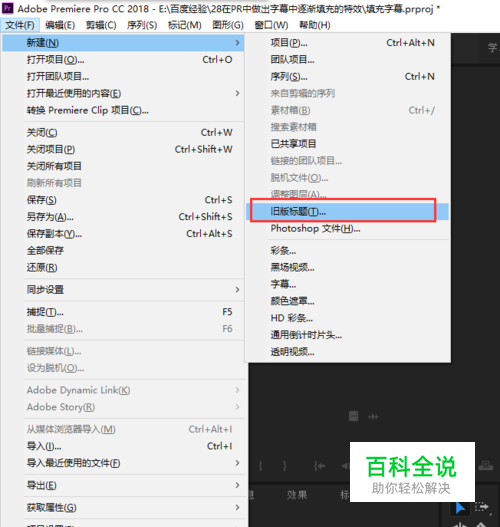Choose 团队项目... in New submenu
This screenshot has height=527, width=500.
pos(348,59)
